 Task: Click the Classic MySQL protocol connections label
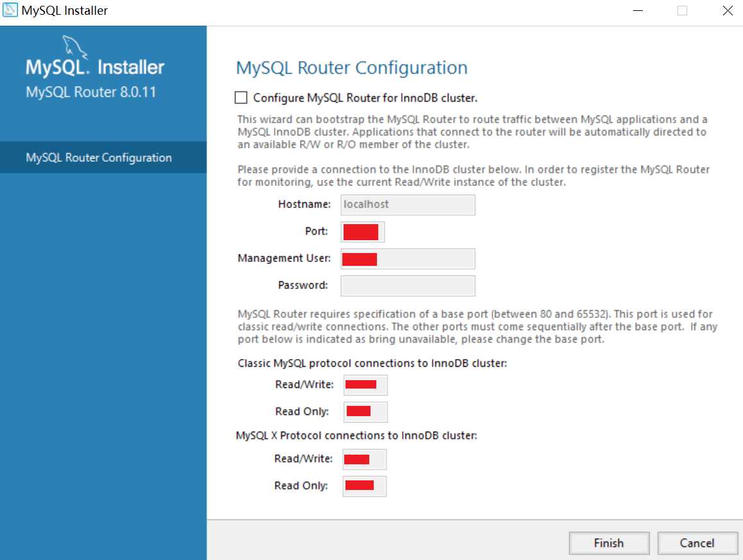[372, 363]
